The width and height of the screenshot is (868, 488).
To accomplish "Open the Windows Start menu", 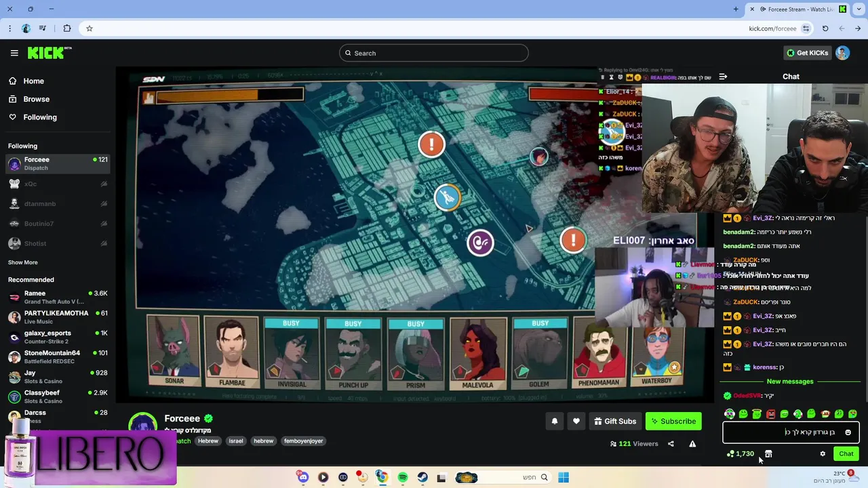I will 564,477.
